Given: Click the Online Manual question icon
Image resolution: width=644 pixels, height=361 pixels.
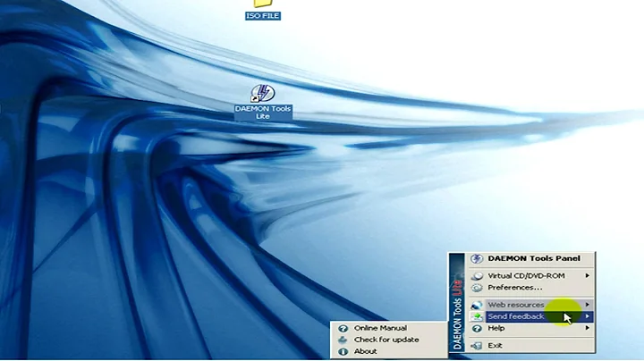Looking at the screenshot, I should coord(343,328).
